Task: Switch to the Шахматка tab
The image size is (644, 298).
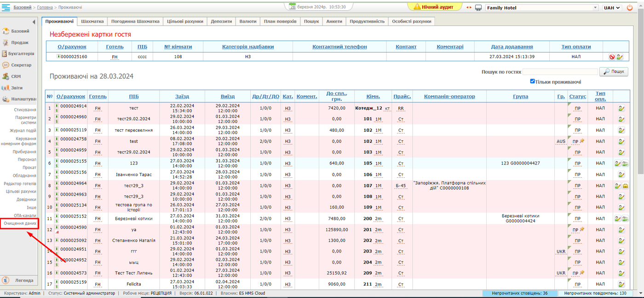Action: 92,21
